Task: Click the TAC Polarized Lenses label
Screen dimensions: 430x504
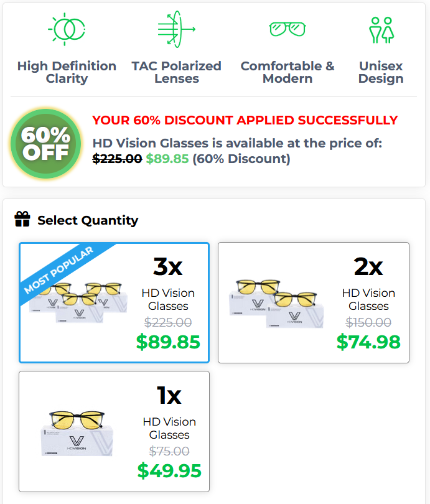Action: point(176,72)
